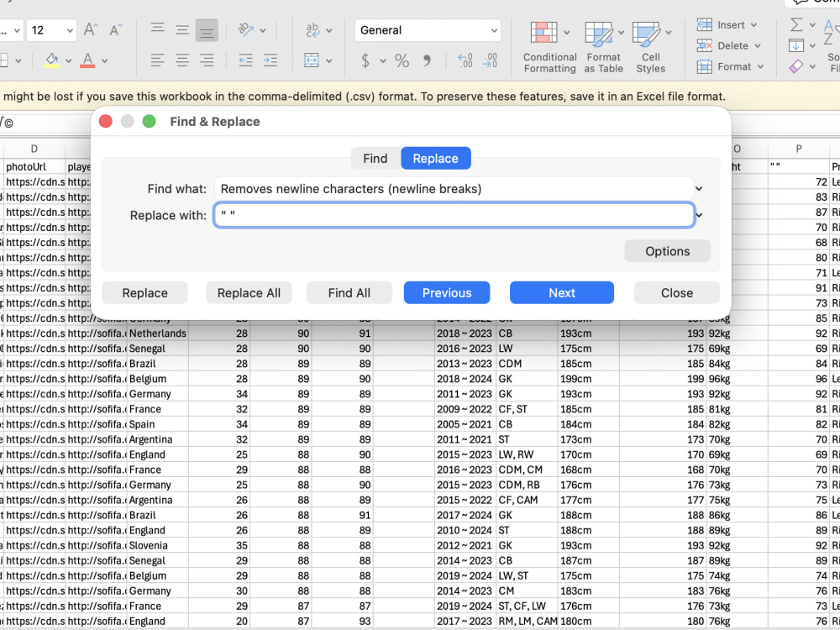The image size is (840, 630).
Task: Expand Find what history dropdown
Action: click(699, 188)
